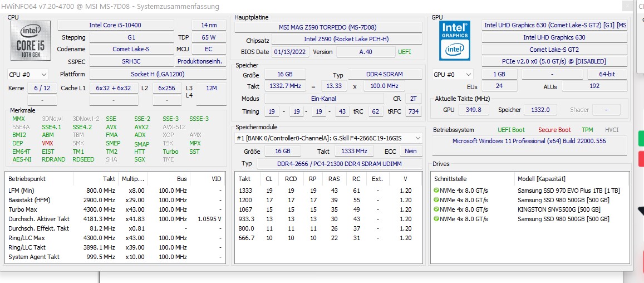Image resolution: width=644 pixels, height=283 pixels.
Task: Click the DDR4 SDRAM memory type value
Action: 385,75
